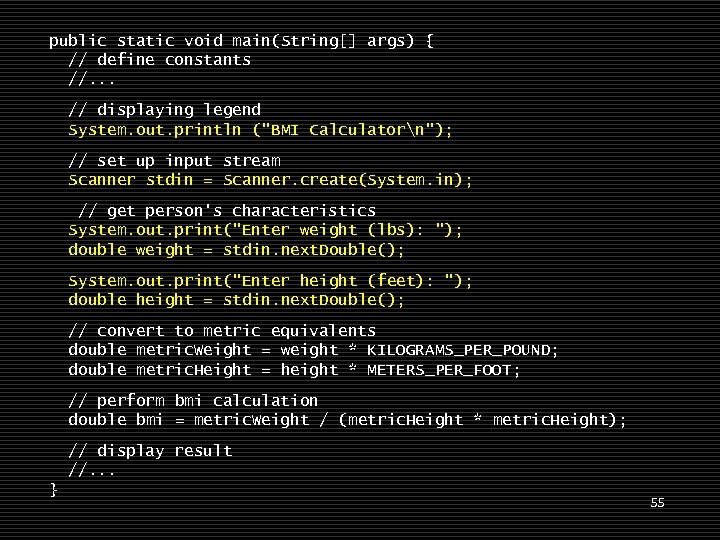Select the Scanner stdin declaration line
Image resolution: width=720 pixels, height=540 pixels.
(x=270, y=180)
